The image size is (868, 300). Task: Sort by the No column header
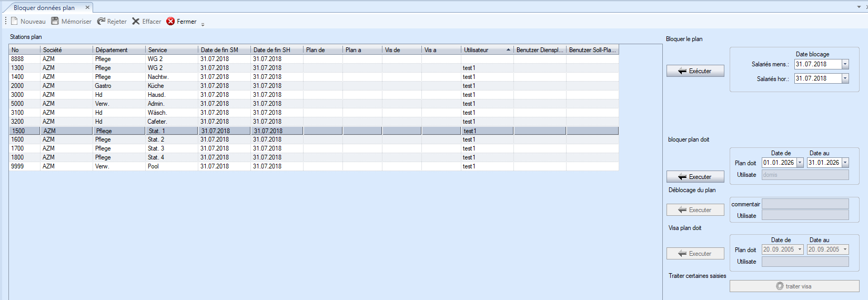point(25,50)
